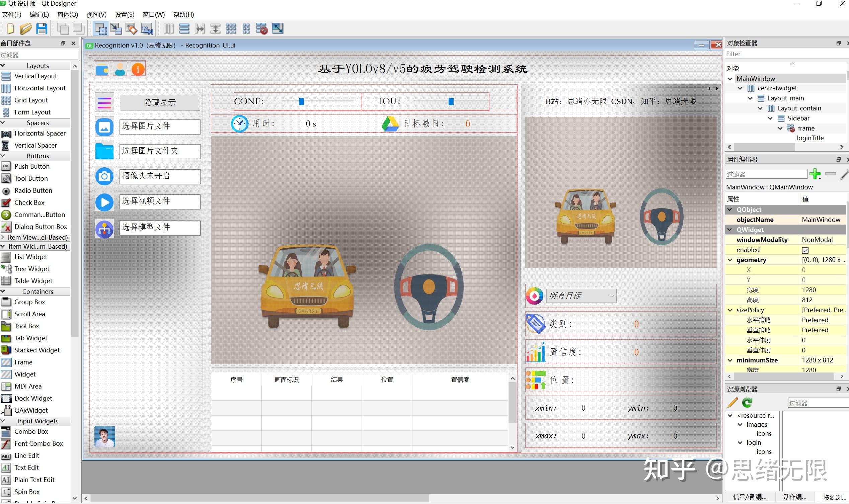
Task: Lay out selected widgets in a grid
Action: pyautogui.click(x=231, y=28)
